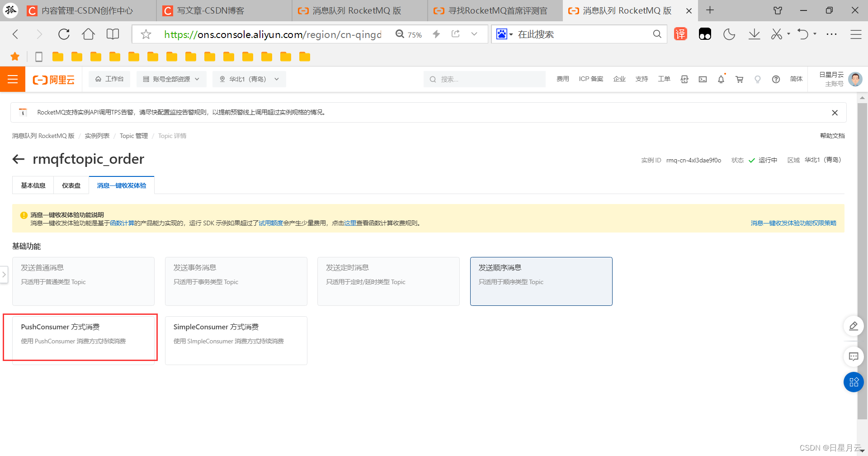
Task: Select the 发送定时消息 card
Action: 388,281
